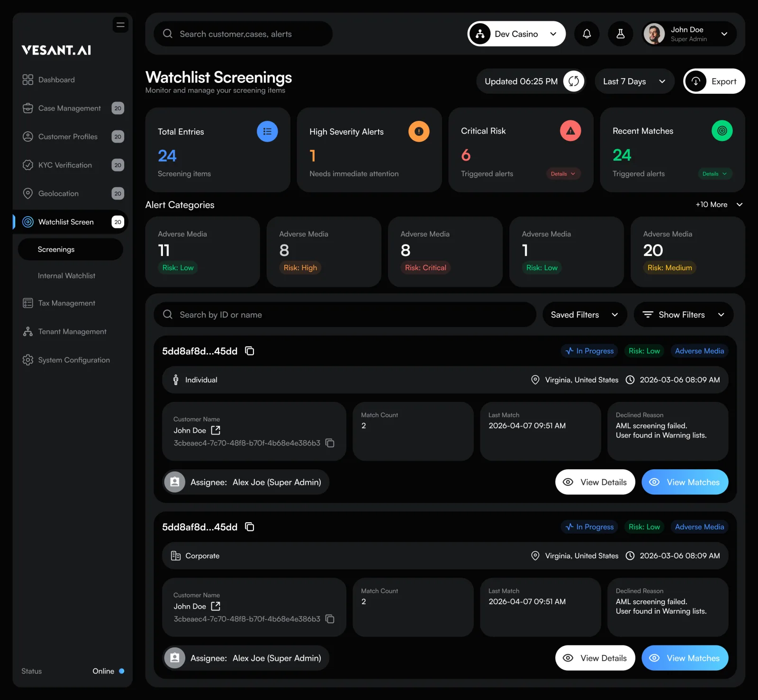The height and width of the screenshot is (700, 758).
Task: Click Watchlist Screen sidebar item
Action: point(71,222)
